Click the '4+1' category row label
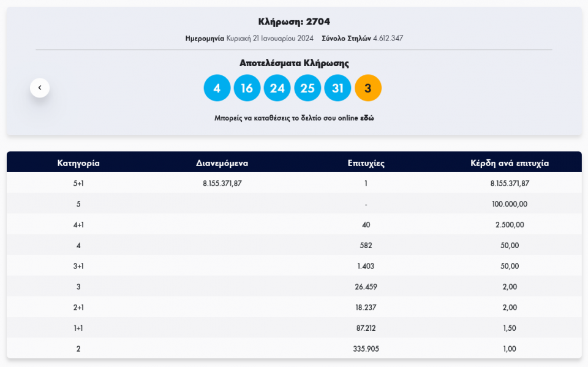 pyautogui.click(x=78, y=225)
